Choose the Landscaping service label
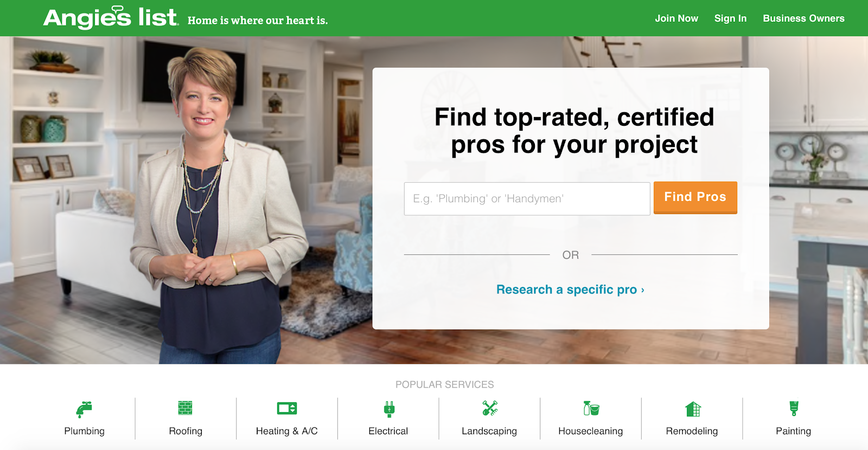The height and width of the screenshot is (450, 868). point(489,432)
